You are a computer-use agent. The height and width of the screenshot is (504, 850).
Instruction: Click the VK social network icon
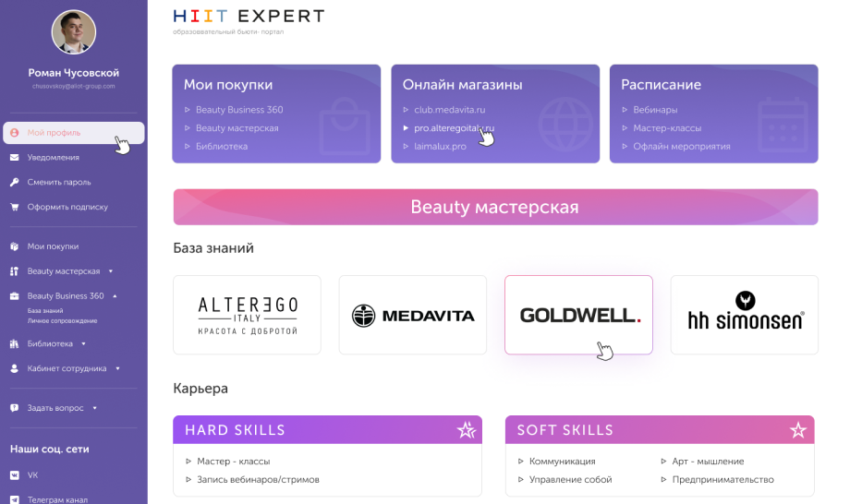point(15,475)
